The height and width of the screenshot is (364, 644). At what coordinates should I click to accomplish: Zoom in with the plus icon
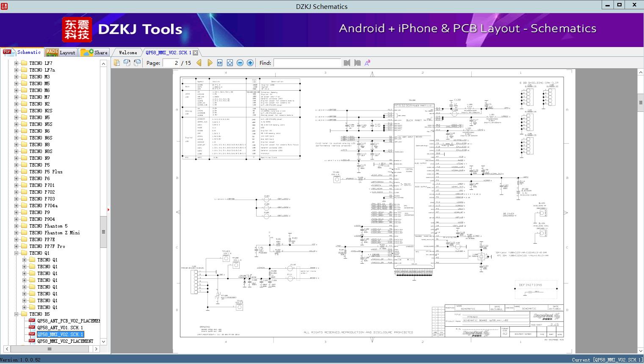[x=250, y=63]
